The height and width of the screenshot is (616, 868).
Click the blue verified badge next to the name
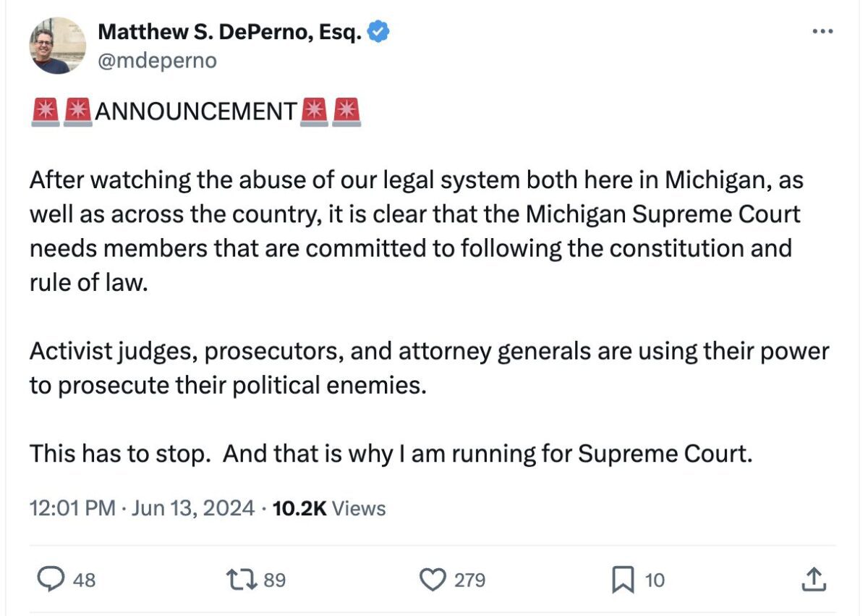point(380,31)
